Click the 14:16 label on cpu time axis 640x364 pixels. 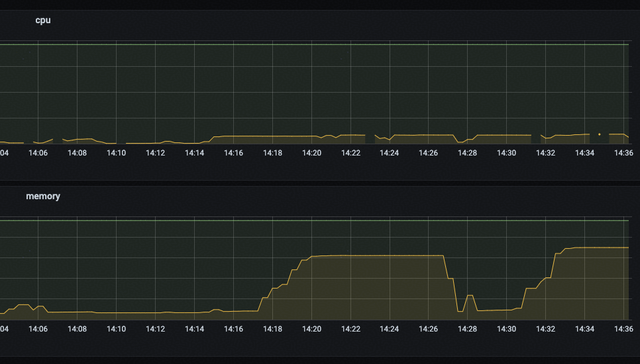point(233,153)
